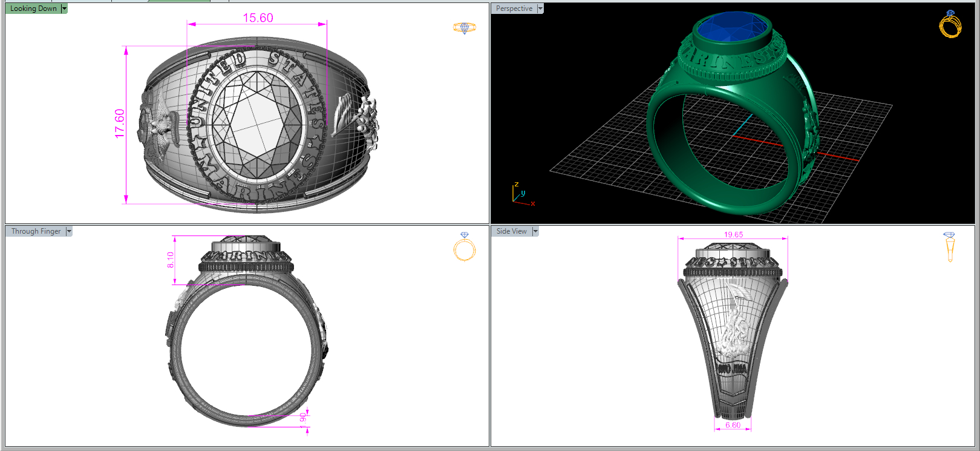
Task: Click the XYZ axis indicator in Perspective viewport
Action: pyautogui.click(x=523, y=194)
